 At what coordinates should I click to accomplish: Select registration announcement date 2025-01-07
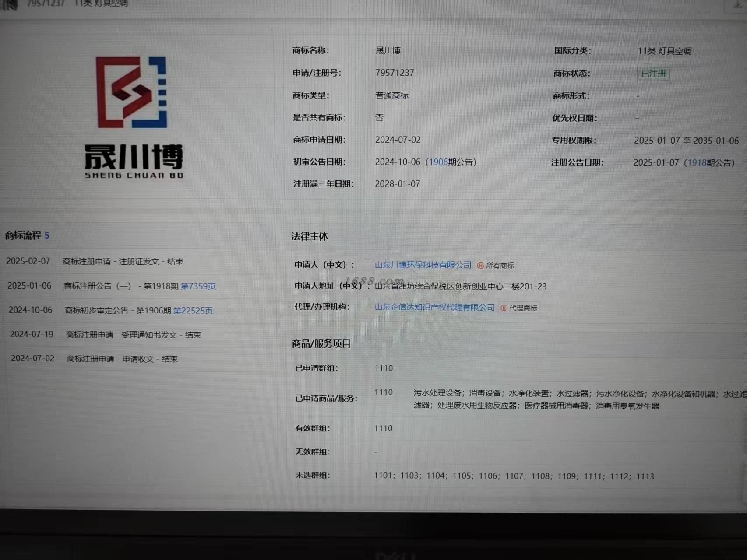[656, 163]
